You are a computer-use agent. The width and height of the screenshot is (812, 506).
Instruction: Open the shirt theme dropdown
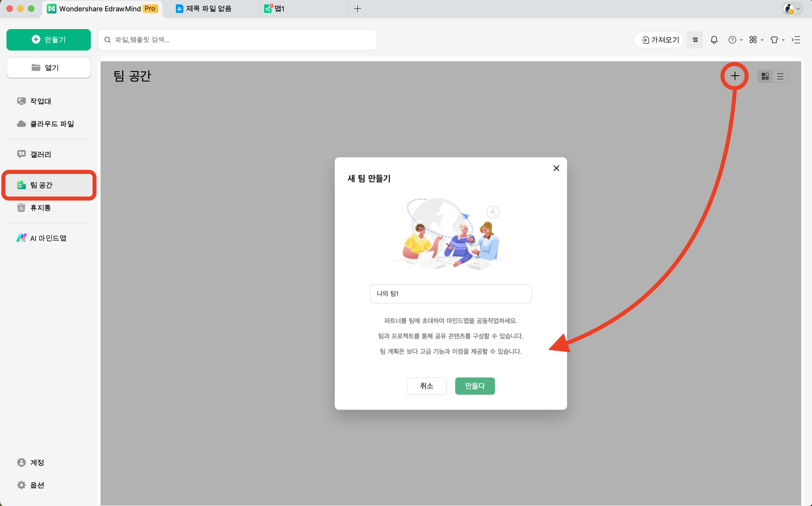[x=777, y=40]
